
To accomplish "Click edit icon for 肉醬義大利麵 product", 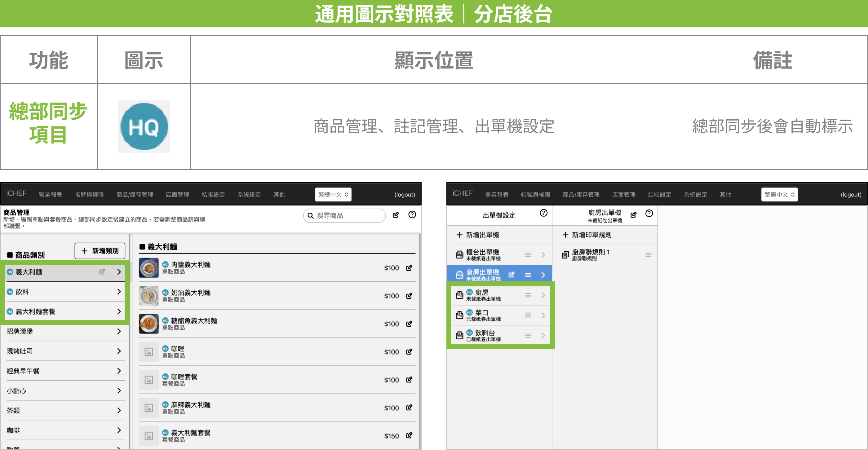I will [x=409, y=268].
